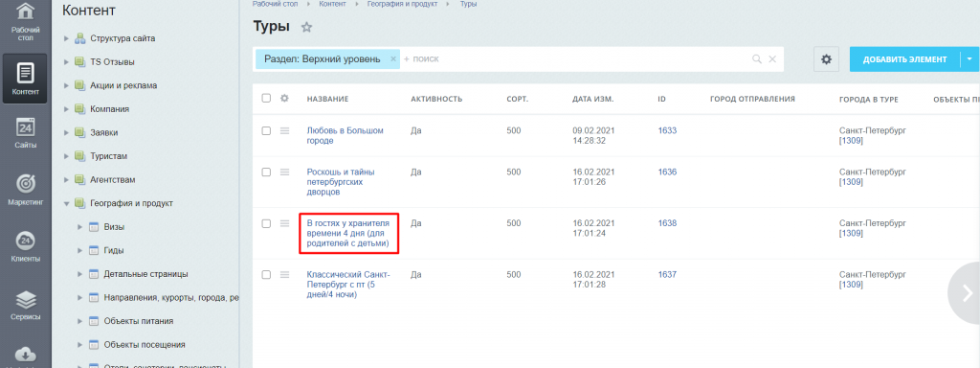
Task: Open the ДОБАВИТЬ ЭЛЕМЕНТ dropdown arrow
Action: click(x=969, y=58)
